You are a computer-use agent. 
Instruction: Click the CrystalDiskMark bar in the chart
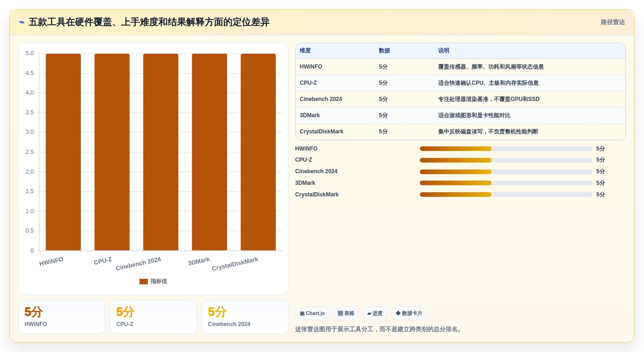point(258,152)
